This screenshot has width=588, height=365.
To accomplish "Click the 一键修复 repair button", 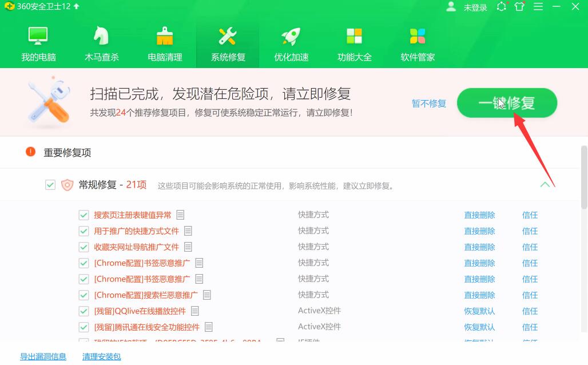I will coord(506,103).
